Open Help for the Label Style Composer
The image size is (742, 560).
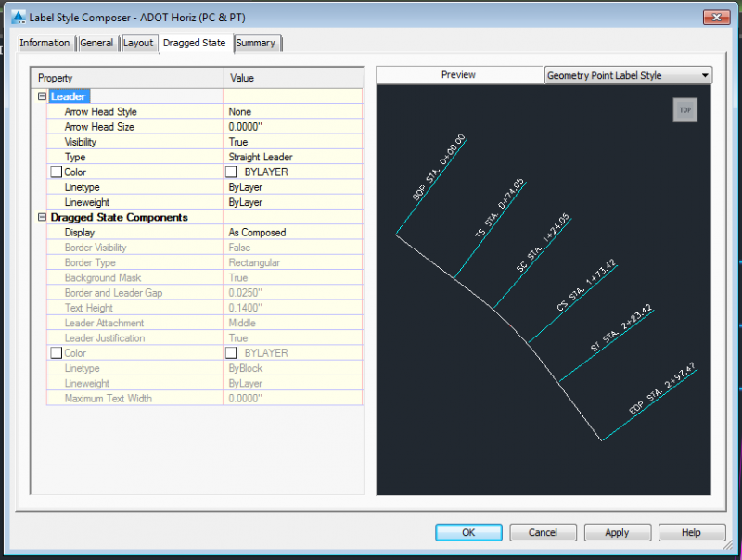click(x=692, y=532)
